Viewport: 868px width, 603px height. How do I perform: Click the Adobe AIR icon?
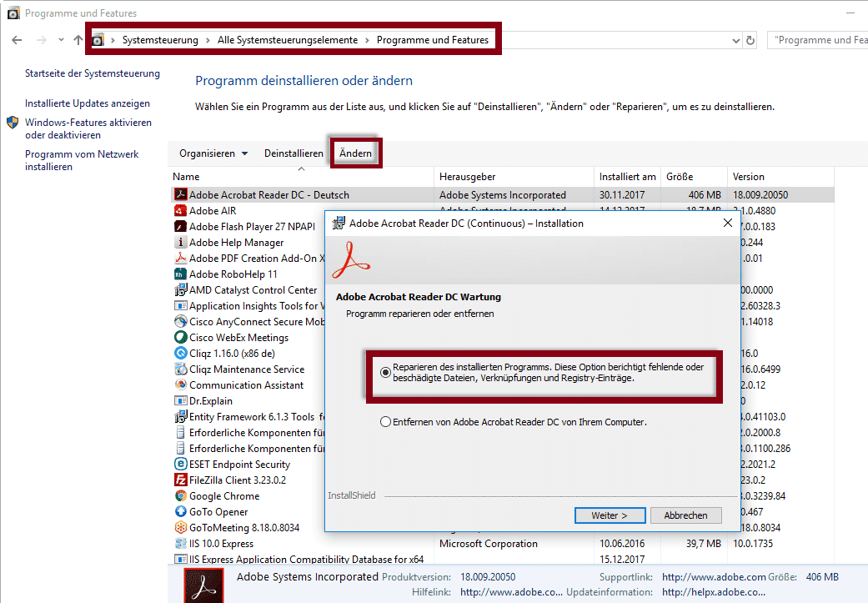pyautogui.click(x=180, y=210)
